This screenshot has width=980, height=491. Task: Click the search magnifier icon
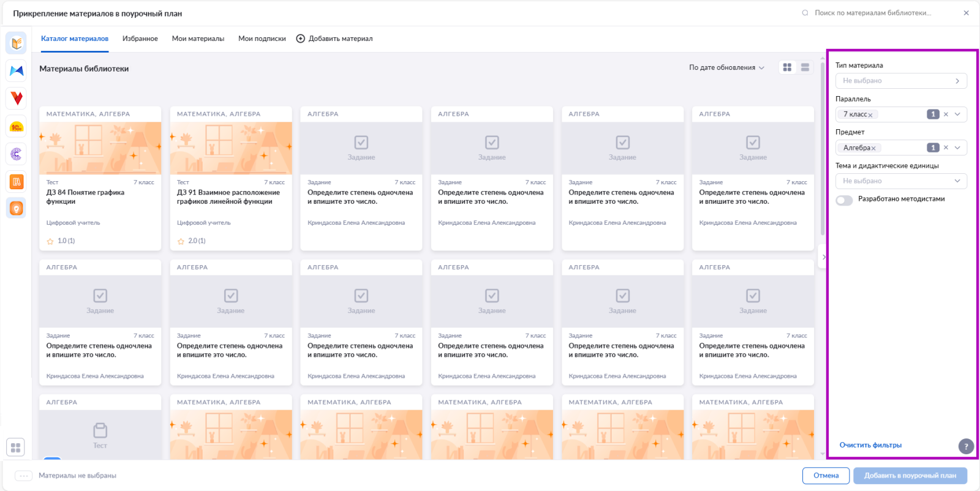805,13
